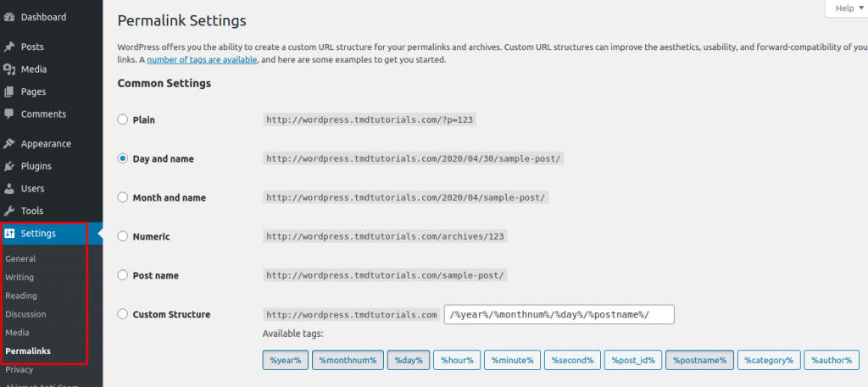
Task: Enable the Custom Structure radio option
Action: click(x=123, y=315)
